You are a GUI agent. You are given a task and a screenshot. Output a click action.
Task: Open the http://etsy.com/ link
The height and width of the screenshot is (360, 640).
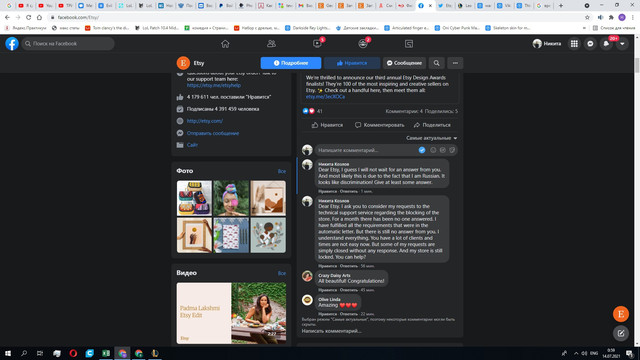click(204, 121)
